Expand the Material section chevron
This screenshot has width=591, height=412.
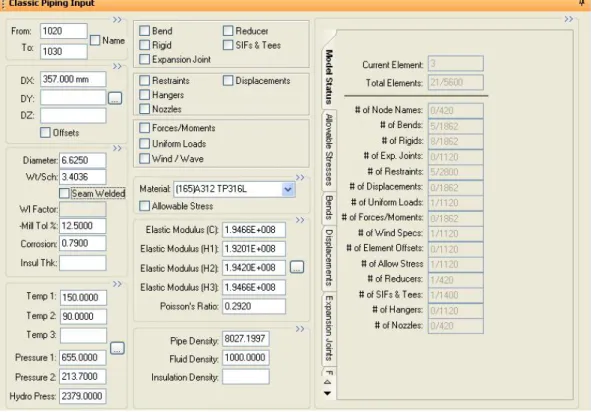[x=300, y=177]
